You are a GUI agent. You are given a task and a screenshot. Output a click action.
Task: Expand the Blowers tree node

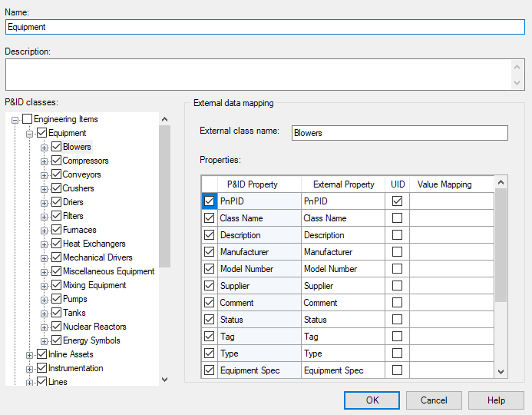pyautogui.click(x=45, y=147)
